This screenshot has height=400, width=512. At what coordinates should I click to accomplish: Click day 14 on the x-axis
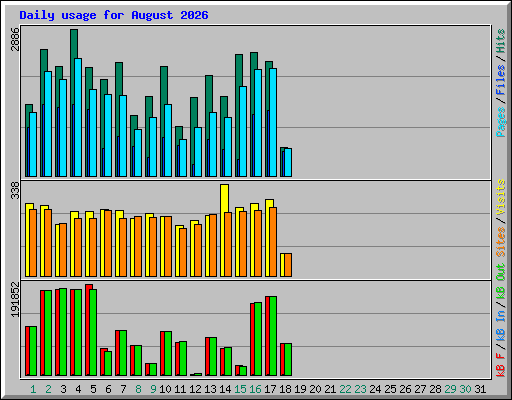coord(225,389)
